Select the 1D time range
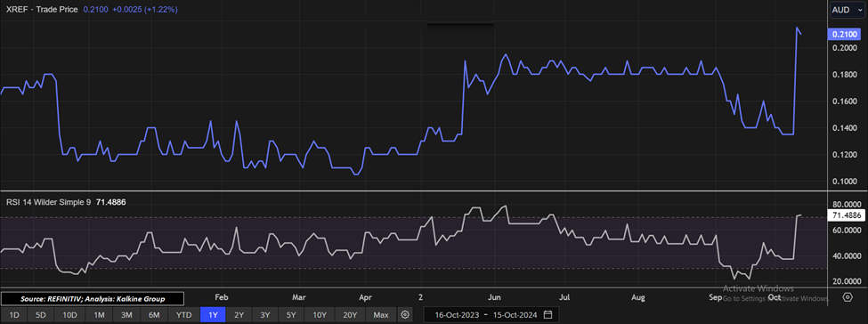This screenshot has width=868, height=324. click(x=14, y=314)
